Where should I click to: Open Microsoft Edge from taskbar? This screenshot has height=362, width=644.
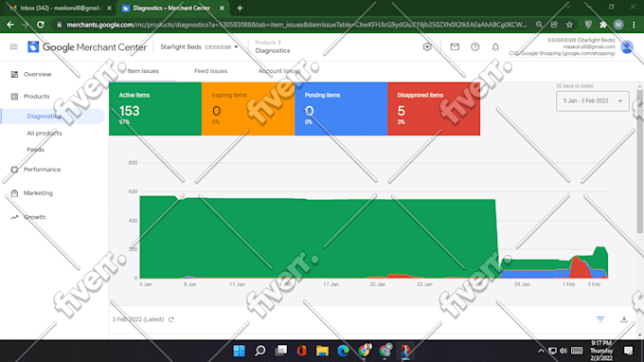[343, 351]
